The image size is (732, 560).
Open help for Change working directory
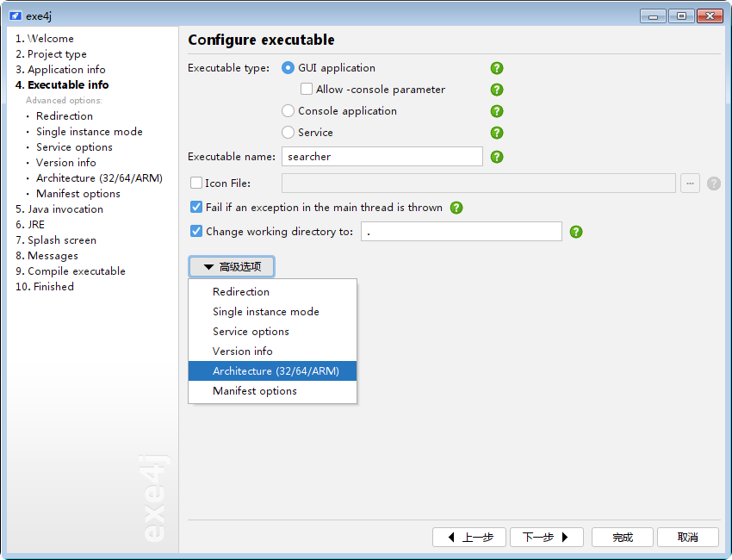(575, 231)
